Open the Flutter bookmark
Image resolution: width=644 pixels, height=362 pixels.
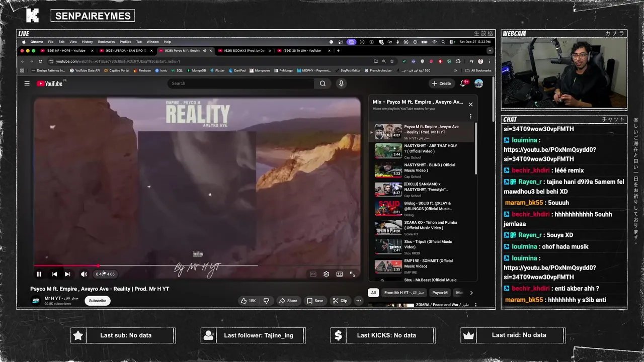[x=217, y=71]
